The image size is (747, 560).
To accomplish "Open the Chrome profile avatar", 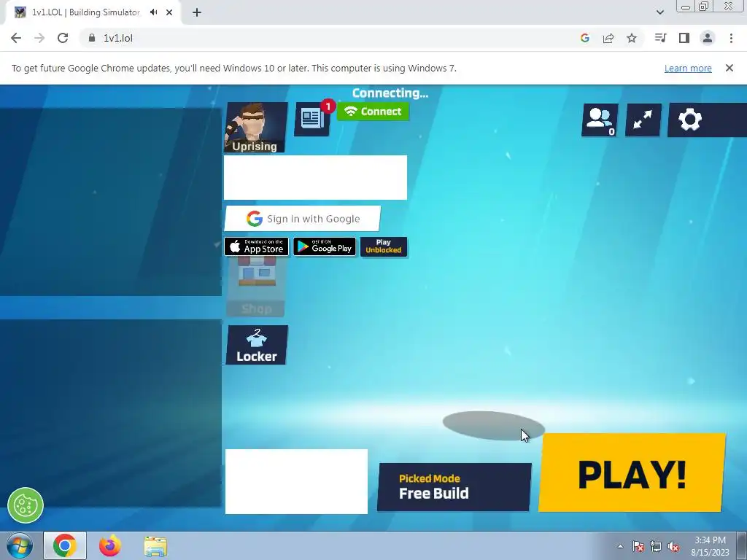I will tap(708, 38).
